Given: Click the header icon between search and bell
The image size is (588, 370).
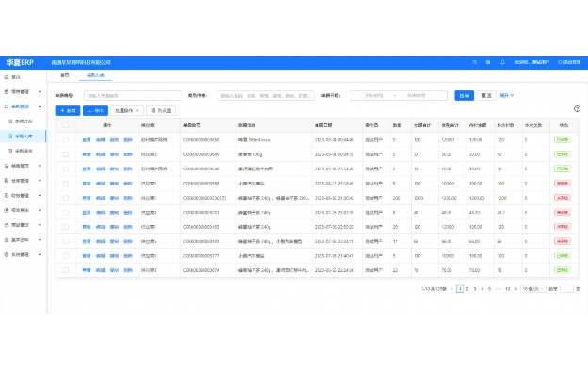Looking at the screenshot, I should [488, 62].
